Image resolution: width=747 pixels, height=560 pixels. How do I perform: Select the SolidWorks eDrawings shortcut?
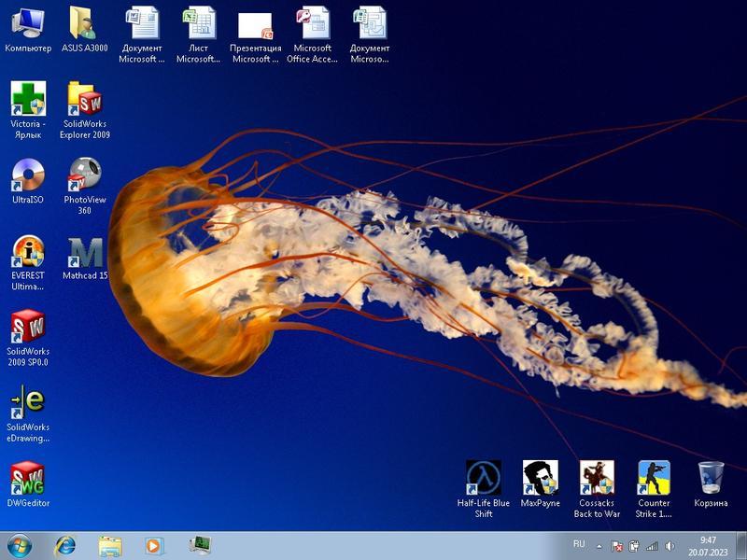click(28, 403)
